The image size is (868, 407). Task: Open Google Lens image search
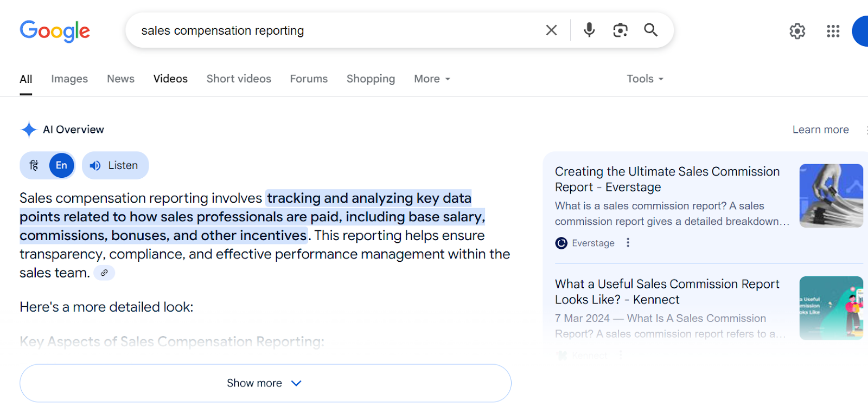[620, 30]
